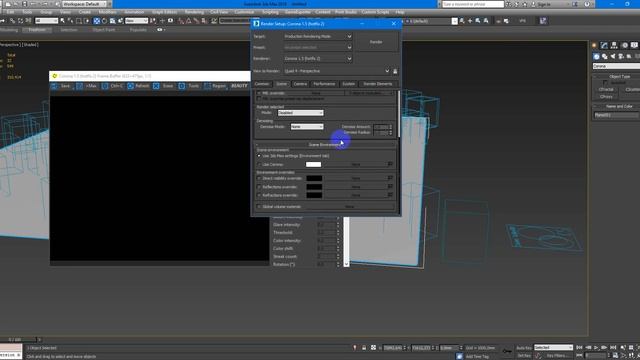Open the Preset dropdown in Render Setup
The height and width of the screenshot is (360, 640).
pos(318,47)
